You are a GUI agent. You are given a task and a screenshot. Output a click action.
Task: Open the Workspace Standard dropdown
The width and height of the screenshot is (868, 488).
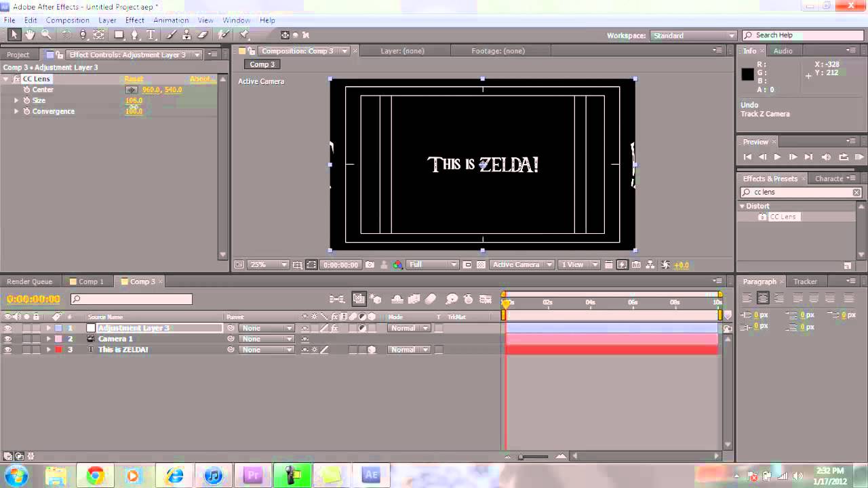tap(694, 35)
